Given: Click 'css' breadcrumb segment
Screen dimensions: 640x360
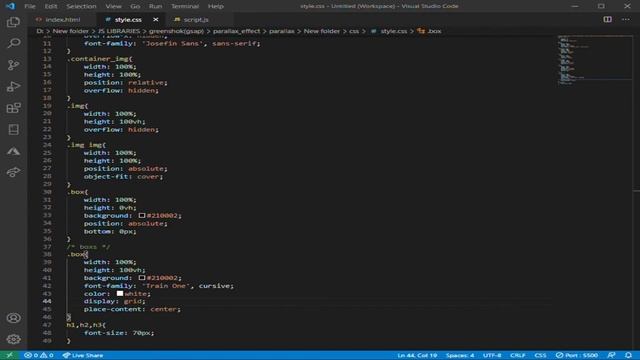Looking at the screenshot, I should [x=354, y=31].
